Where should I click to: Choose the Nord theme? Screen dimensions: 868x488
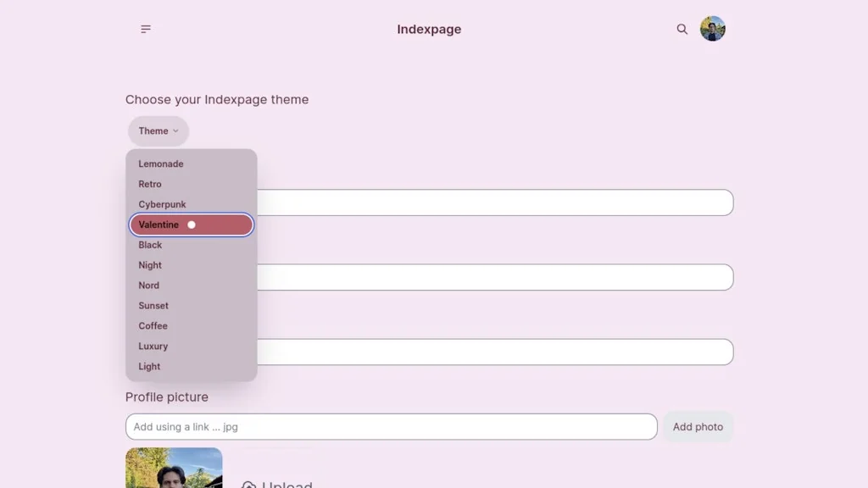click(x=148, y=286)
